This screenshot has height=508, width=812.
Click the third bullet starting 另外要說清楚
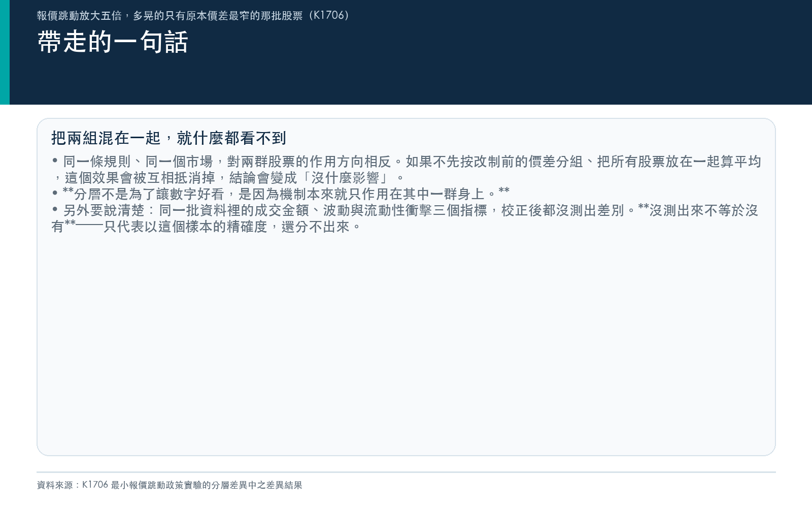click(x=405, y=218)
